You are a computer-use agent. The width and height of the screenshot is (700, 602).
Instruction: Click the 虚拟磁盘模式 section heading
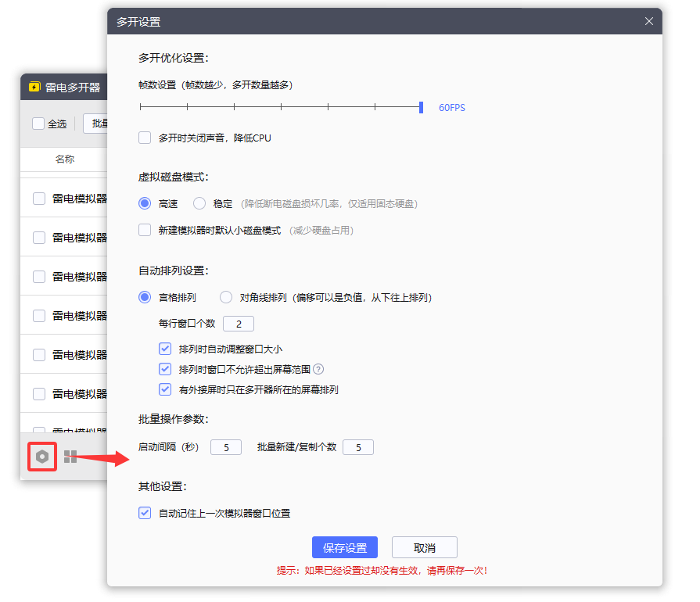(x=174, y=177)
